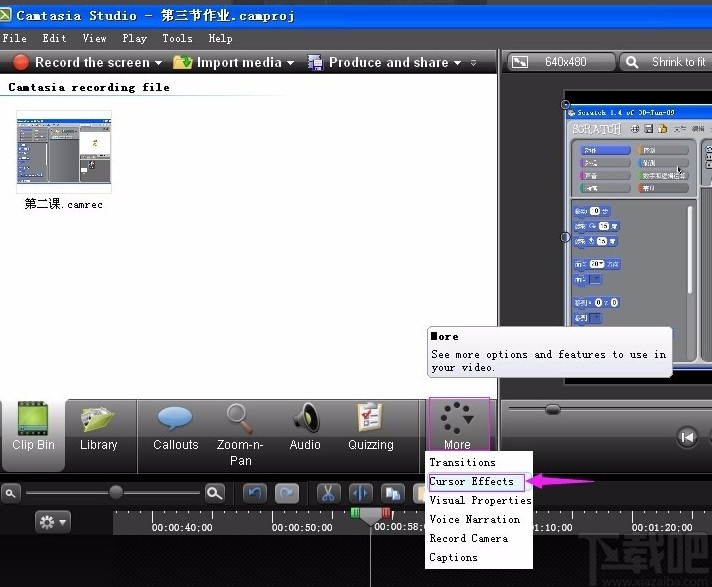Expand the Produce and share dropdown arrow
Viewport: 712px width, 587px height.
click(x=457, y=63)
